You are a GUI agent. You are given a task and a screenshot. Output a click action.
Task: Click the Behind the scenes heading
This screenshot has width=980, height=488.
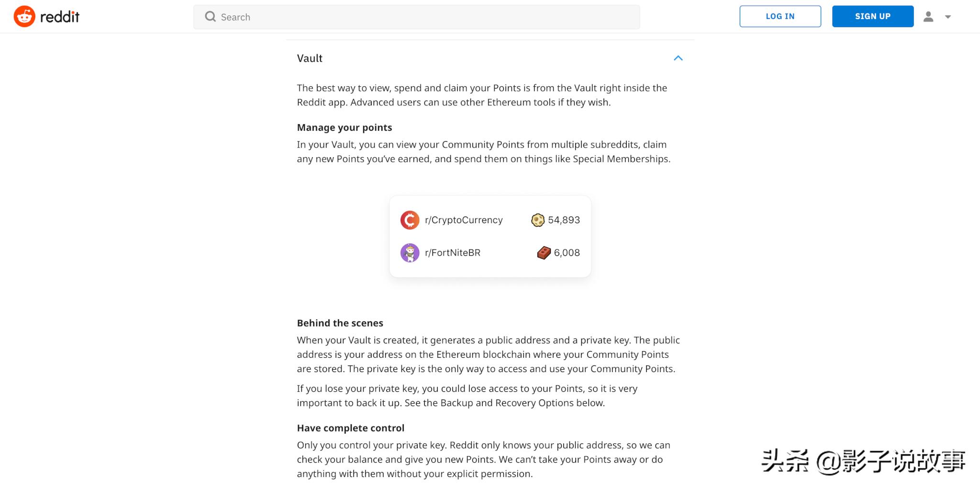(x=340, y=323)
